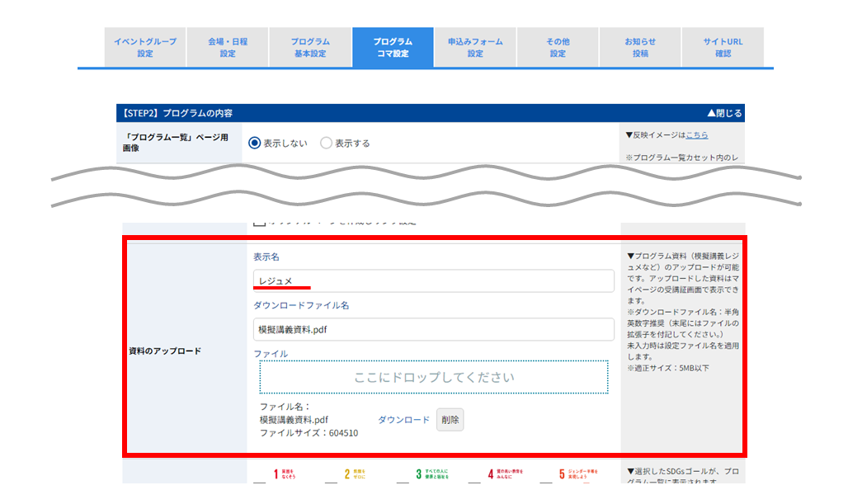Click the ダウンロード link for 模擬講義資料.pdf
The width and height of the screenshot is (848, 504).
coord(403,420)
